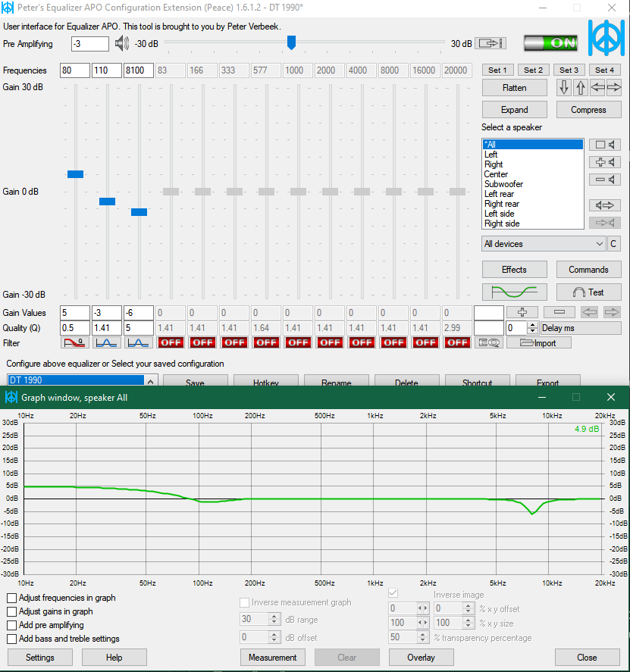This screenshot has height=672, width=630.
Task: Click the plus speaker icon
Action: tap(605, 162)
